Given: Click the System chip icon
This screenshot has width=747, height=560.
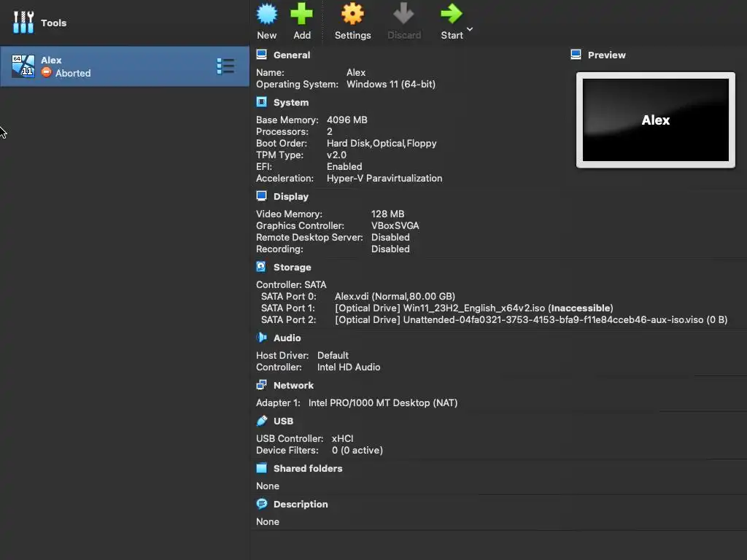Looking at the screenshot, I should [x=262, y=102].
